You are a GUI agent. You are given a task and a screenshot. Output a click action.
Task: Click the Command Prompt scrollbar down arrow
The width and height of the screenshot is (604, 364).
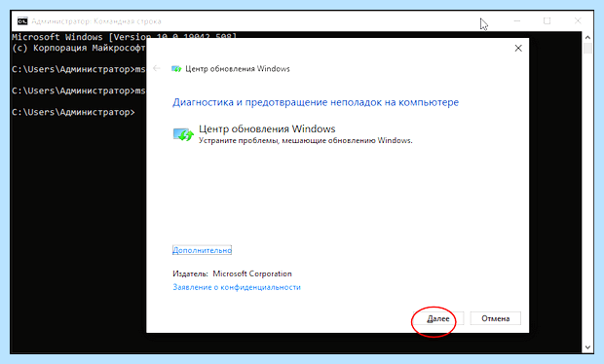pos(587,347)
